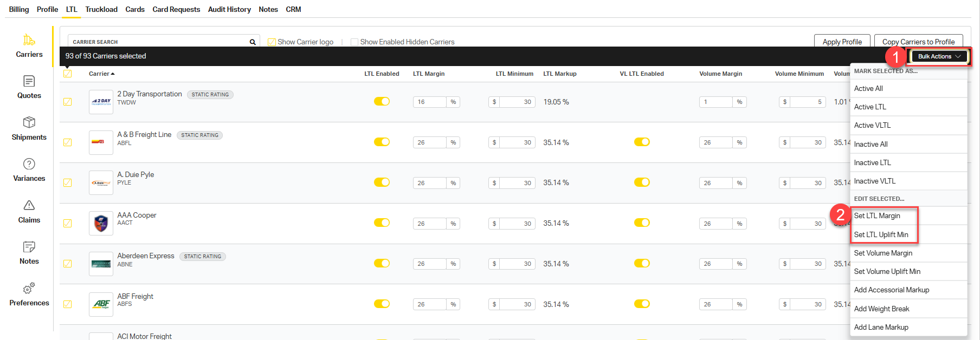Click the Apply Profile button
The height and width of the screenshot is (340, 980).
[842, 42]
